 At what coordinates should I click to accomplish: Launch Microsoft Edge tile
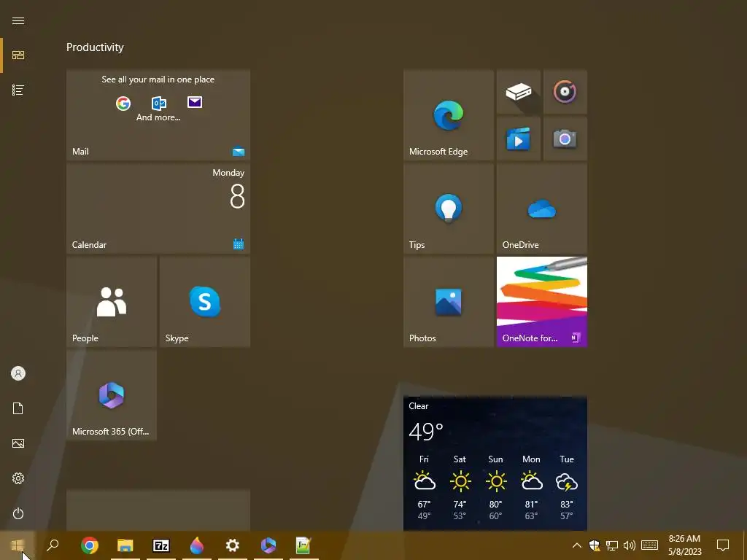[x=449, y=114]
